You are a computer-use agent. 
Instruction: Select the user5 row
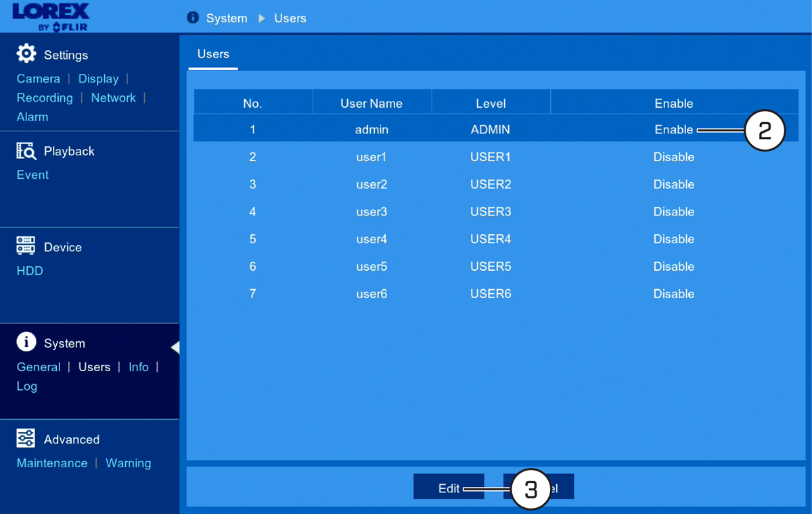[x=496, y=267]
